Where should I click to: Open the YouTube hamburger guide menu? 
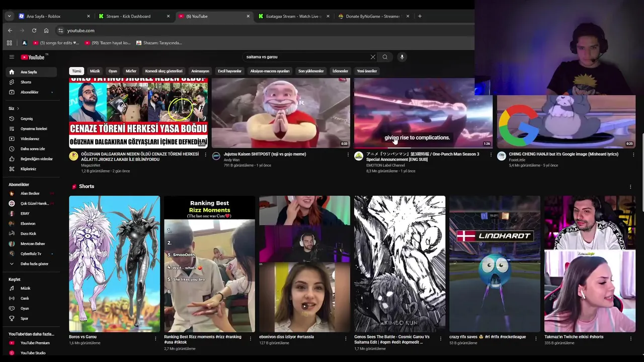(x=12, y=57)
